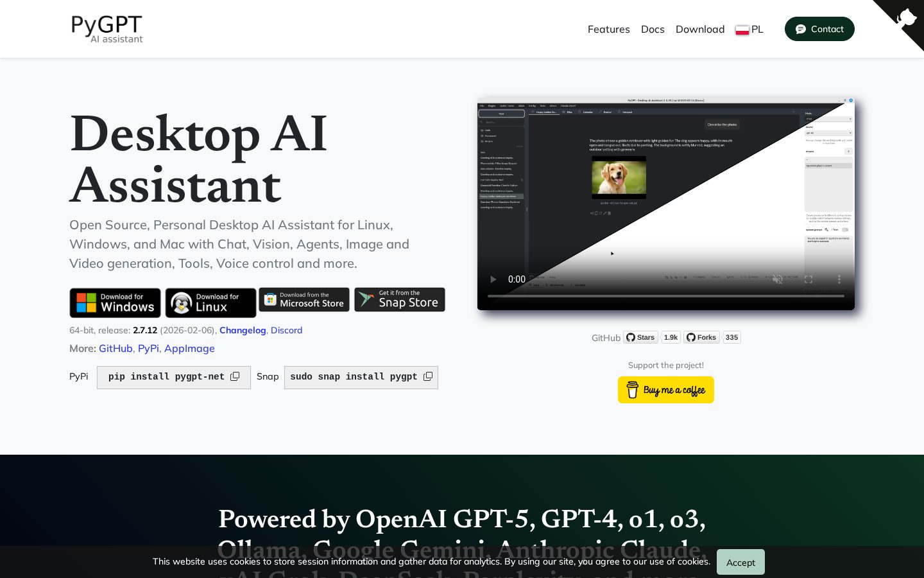The width and height of the screenshot is (924, 578).
Task: Click the GitHub Forks button
Action: pos(701,337)
